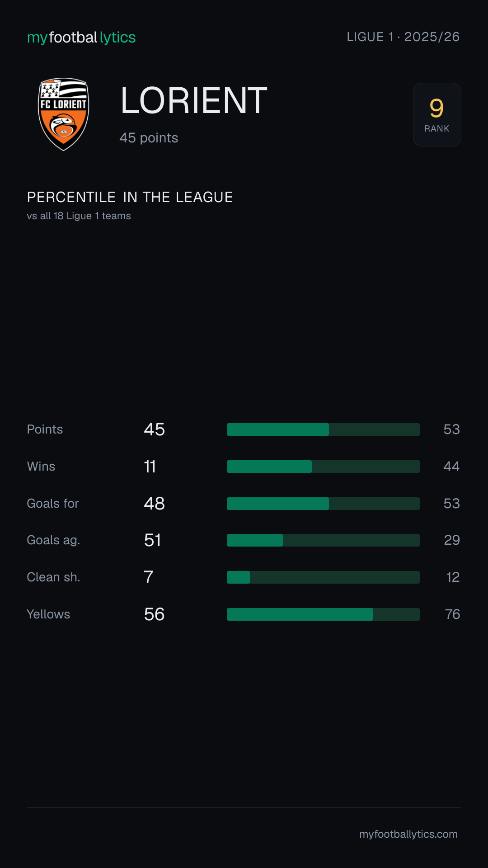Click the 45 points subtitle
The image size is (488, 868).
[149, 138]
